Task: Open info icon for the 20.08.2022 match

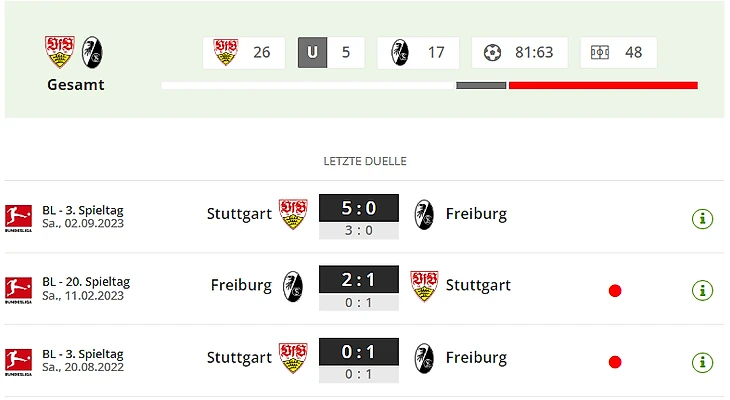Action: pyautogui.click(x=702, y=362)
